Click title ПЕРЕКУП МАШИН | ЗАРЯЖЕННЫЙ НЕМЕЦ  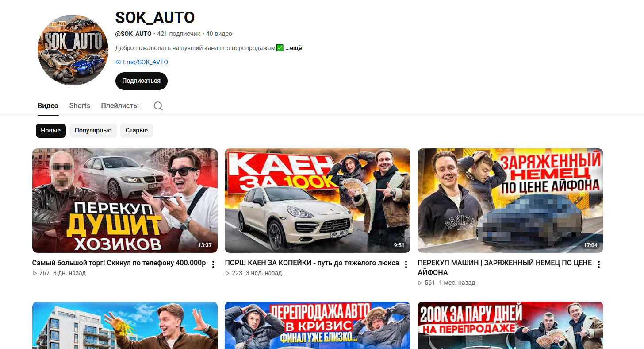[505, 268]
